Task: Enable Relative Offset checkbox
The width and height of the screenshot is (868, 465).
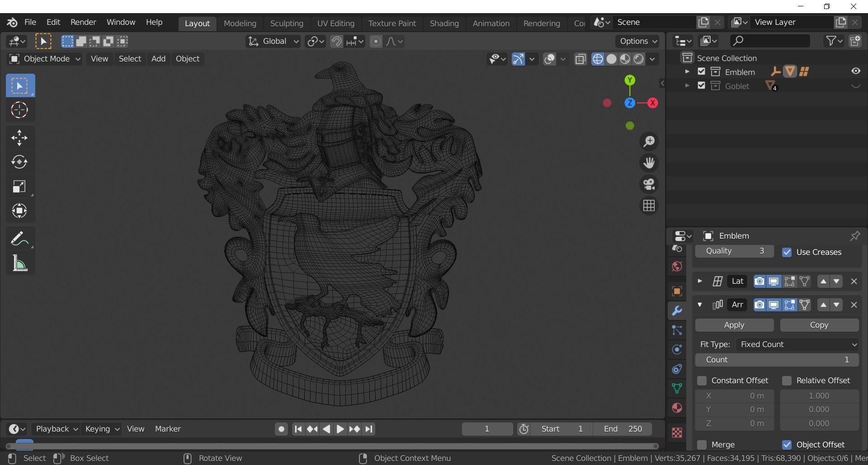Action: click(787, 380)
